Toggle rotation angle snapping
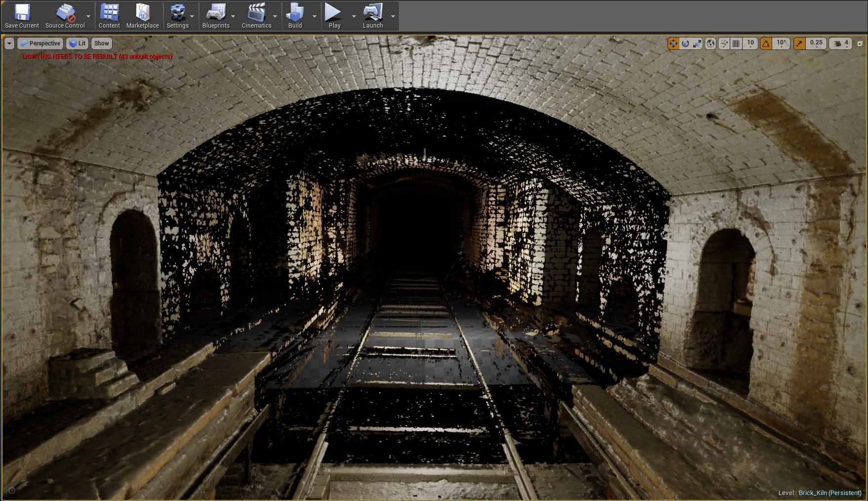The height and width of the screenshot is (501, 868). tap(766, 43)
